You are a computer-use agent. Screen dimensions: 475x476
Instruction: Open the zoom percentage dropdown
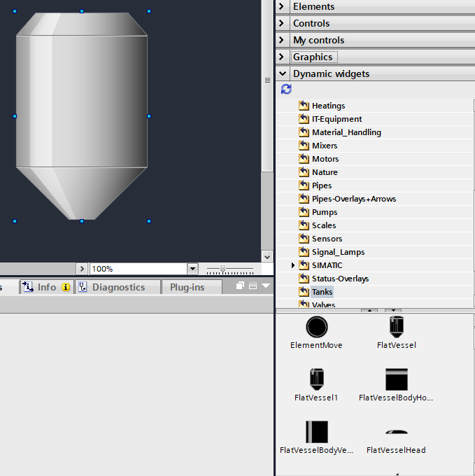click(x=192, y=269)
